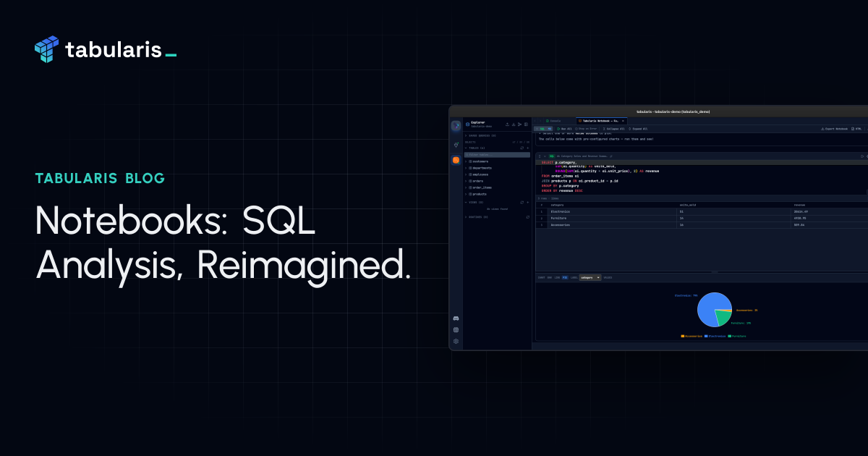Click the Accessories cell in results table
The image size is (868, 456).
click(612, 225)
